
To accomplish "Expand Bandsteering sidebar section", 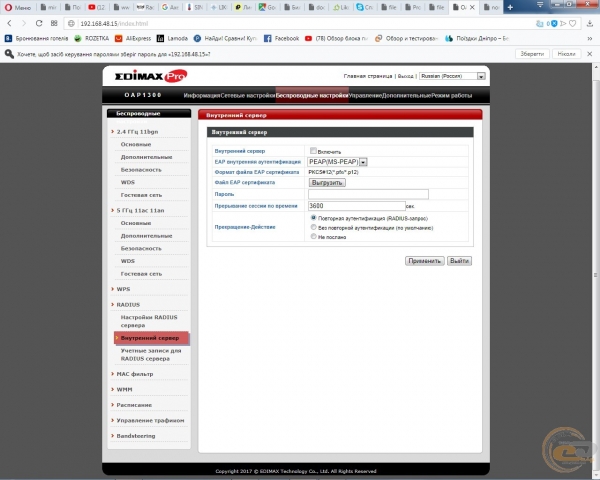I will 135,436.
